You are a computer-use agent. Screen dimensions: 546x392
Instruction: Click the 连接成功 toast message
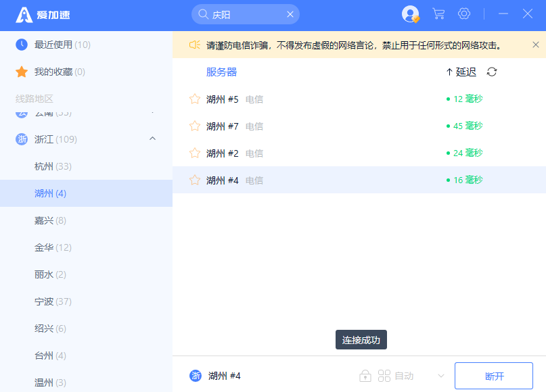pyautogui.click(x=361, y=340)
